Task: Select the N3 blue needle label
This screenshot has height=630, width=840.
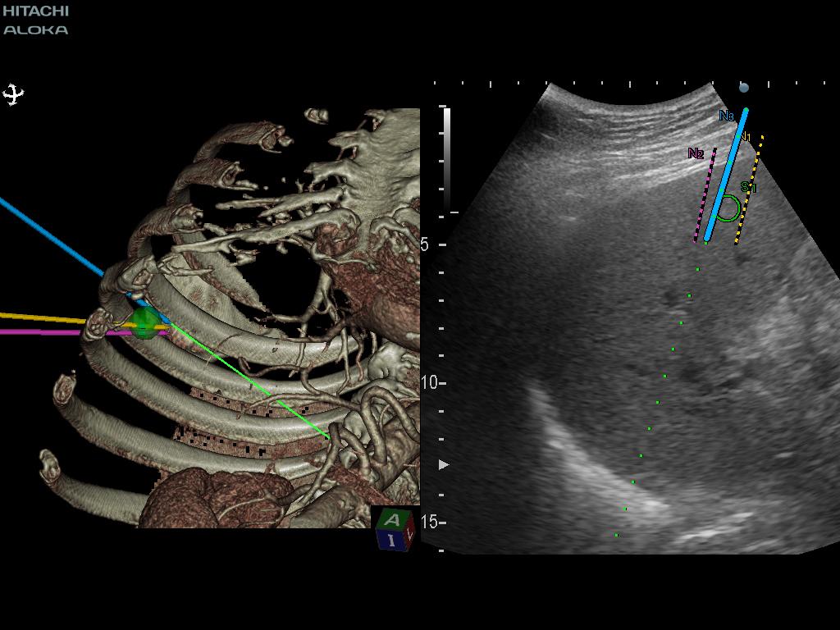Action: click(727, 116)
